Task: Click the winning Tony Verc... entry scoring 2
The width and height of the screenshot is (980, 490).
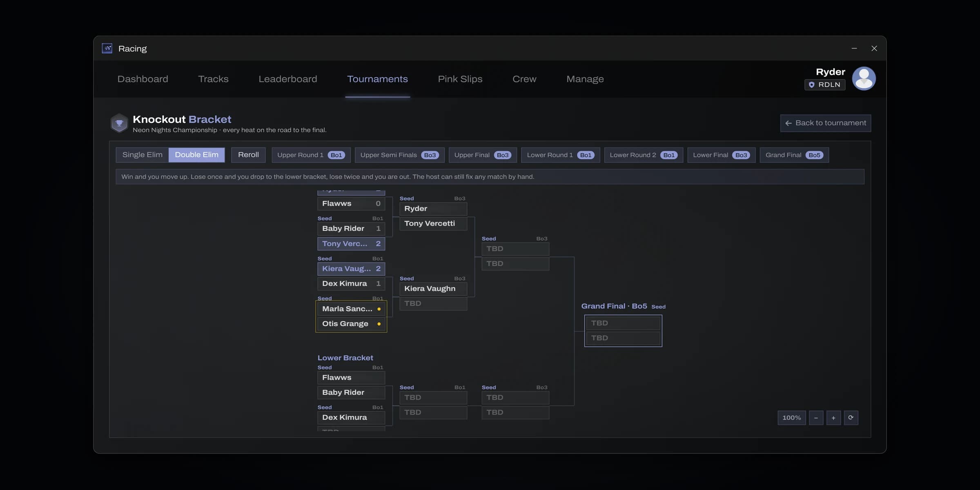Action: (351, 244)
